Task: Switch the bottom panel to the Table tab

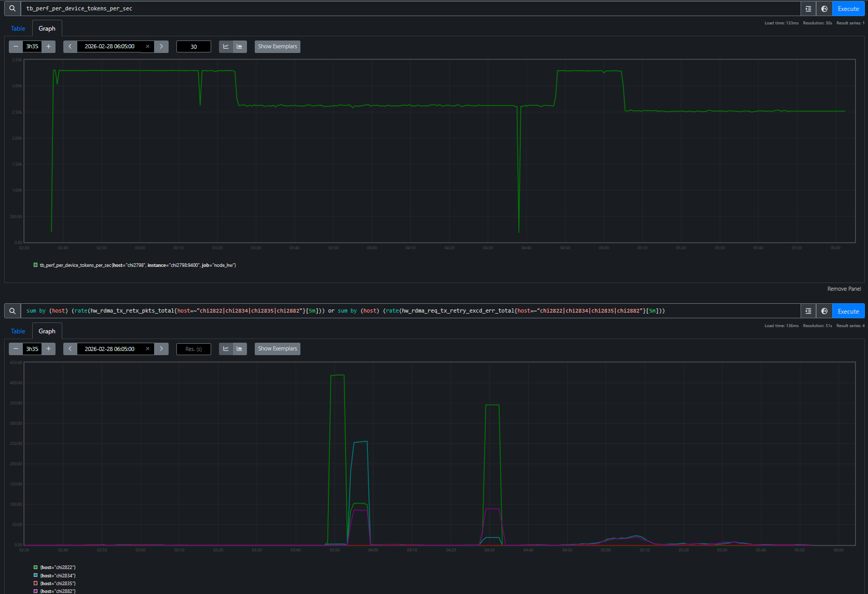Action: tap(18, 331)
